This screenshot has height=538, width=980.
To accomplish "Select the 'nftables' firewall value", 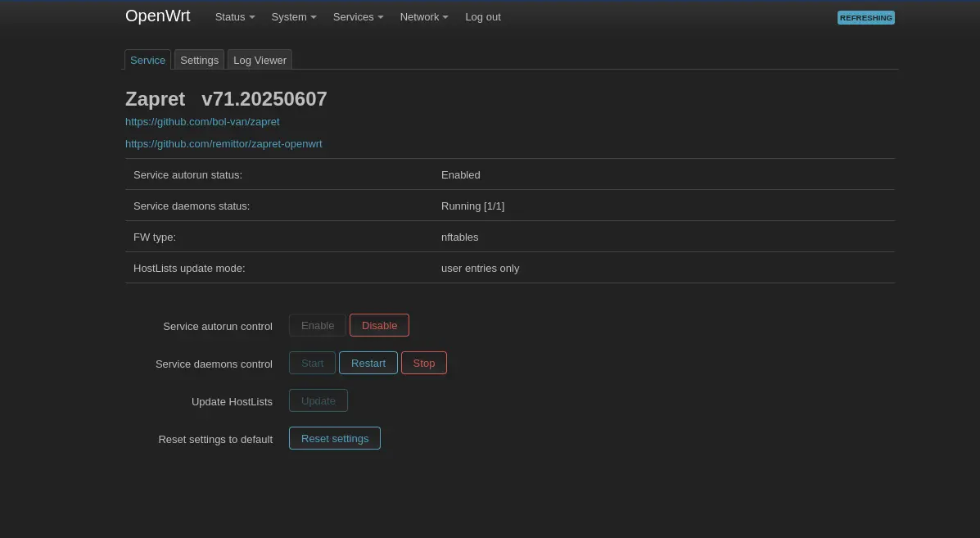I will coord(459,237).
